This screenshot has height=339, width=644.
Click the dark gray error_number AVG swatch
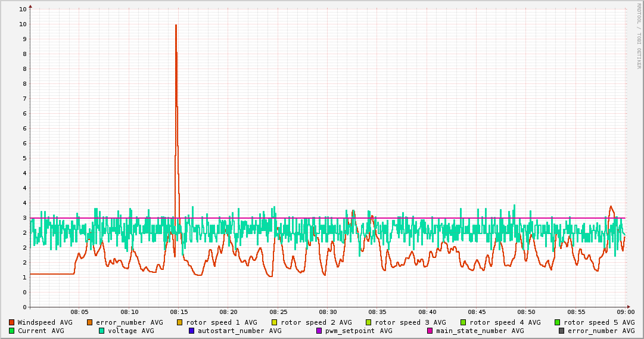(x=561, y=331)
